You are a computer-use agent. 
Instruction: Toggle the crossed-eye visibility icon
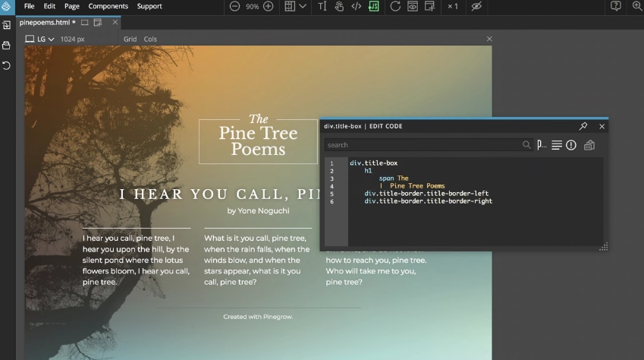(x=476, y=6)
